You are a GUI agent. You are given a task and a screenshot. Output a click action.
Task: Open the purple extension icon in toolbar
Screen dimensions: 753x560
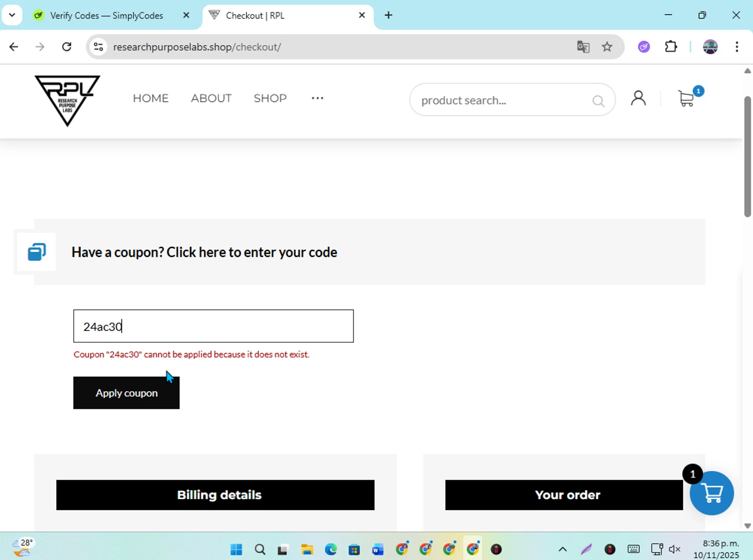pyautogui.click(x=644, y=47)
